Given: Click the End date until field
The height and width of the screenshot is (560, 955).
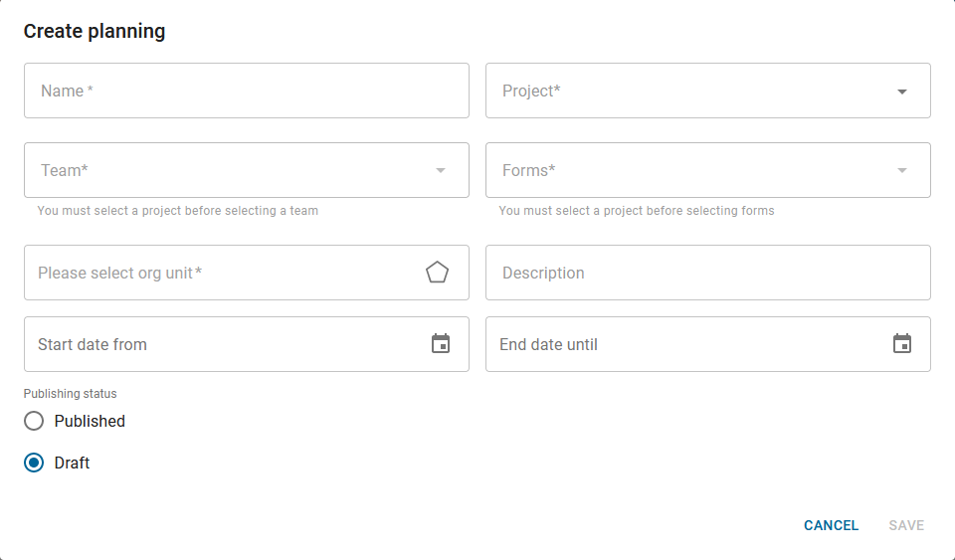Looking at the screenshot, I should 707,344.
